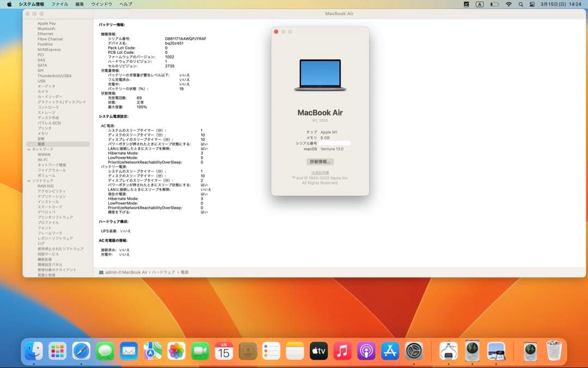The image size is (588, 368).
Task: Click ハードウェア in bottom path bar
Action: point(163,272)
